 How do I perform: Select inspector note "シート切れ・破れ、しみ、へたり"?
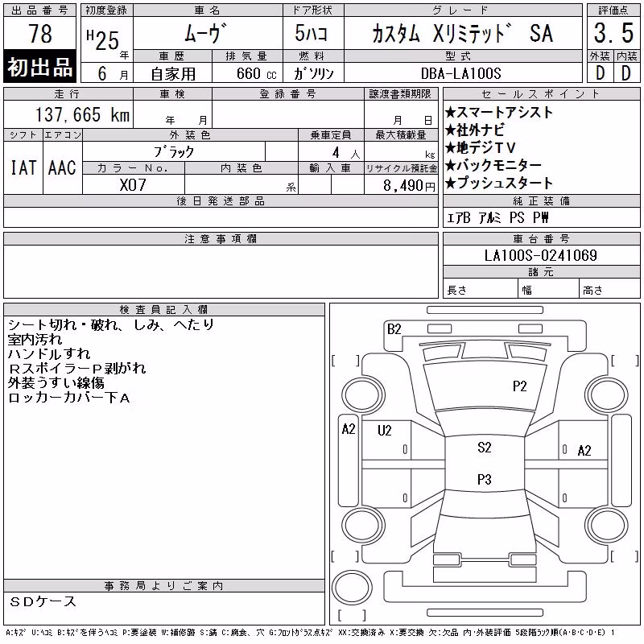point(111,325)
